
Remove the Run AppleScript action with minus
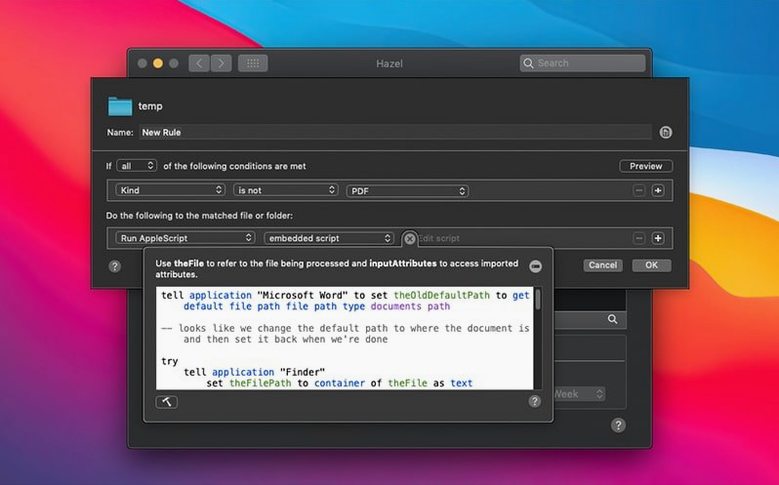pos(639,239)
